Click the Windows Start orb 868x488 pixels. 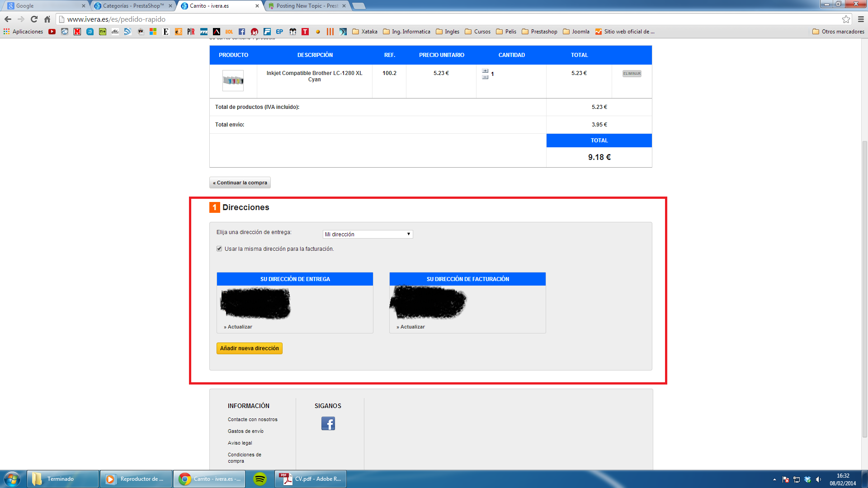coord(12,479)
